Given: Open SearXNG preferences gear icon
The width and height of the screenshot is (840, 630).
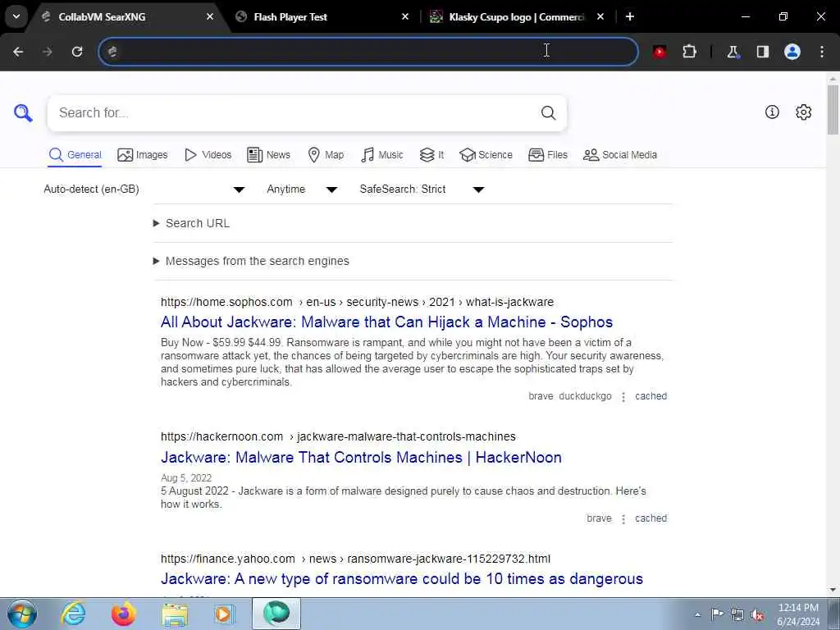Looking at the screenshot, I should click(x=804, y=112).
